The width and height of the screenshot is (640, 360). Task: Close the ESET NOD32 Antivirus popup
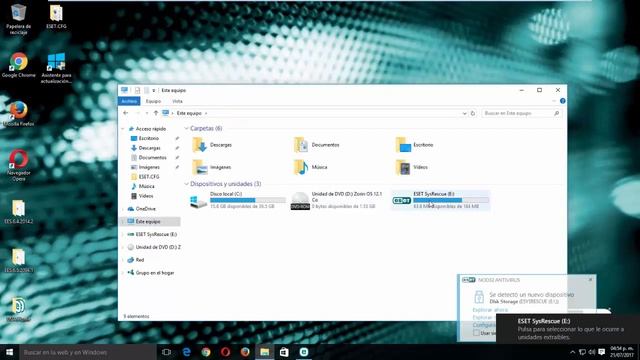point(590,280)
